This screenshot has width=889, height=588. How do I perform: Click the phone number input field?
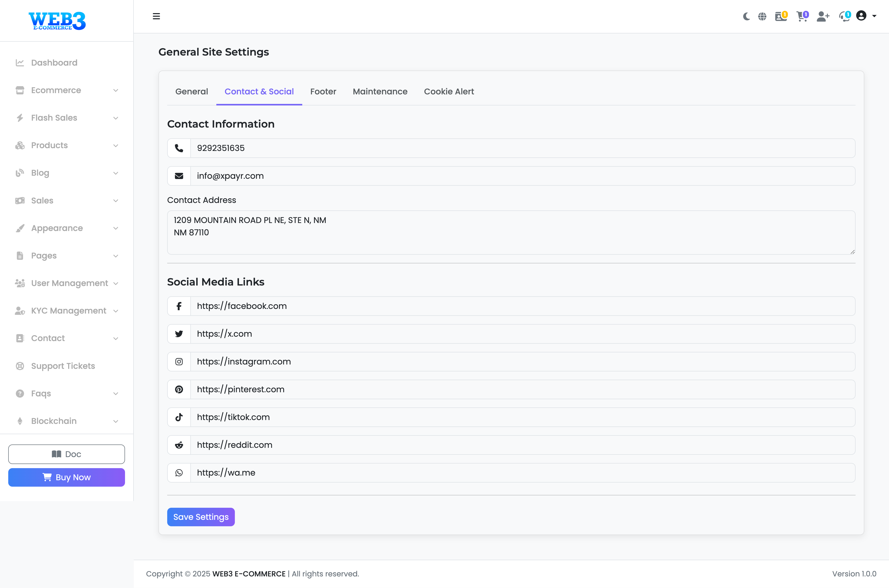click(x=522, y=148)
